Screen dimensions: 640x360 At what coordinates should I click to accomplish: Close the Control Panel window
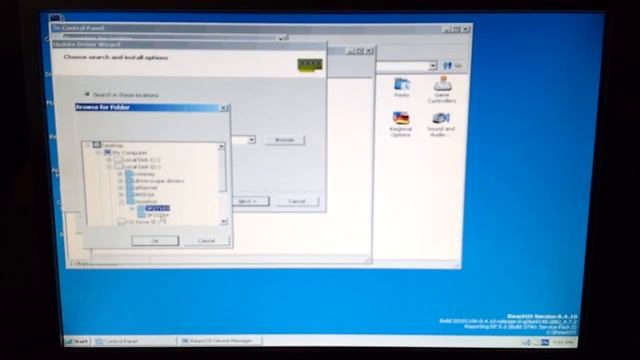[x=466, y=29]
